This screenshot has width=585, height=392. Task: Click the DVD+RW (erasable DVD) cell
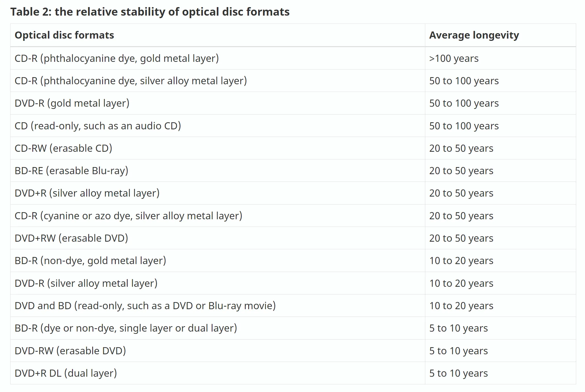pyautogui.click(x=71, y=238)
